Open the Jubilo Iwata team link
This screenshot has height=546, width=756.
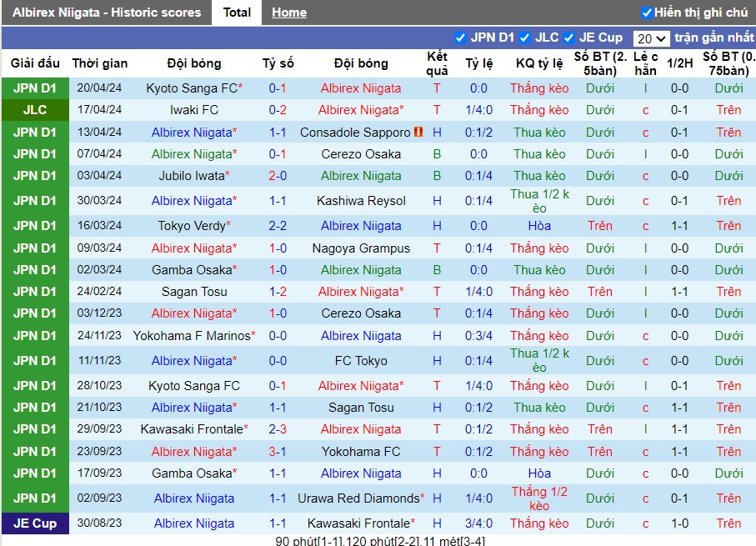click(192, 176)
